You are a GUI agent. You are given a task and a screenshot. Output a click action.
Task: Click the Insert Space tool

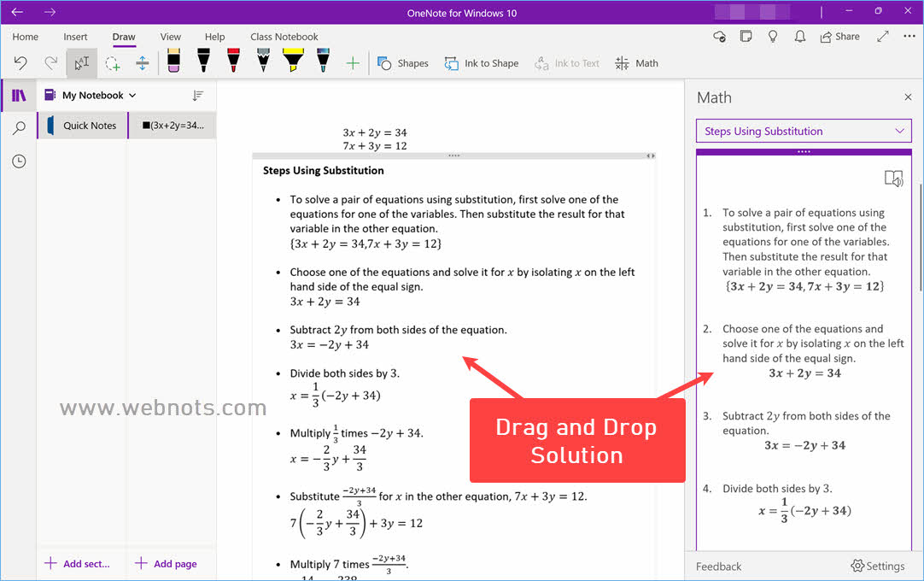[143, 63]
